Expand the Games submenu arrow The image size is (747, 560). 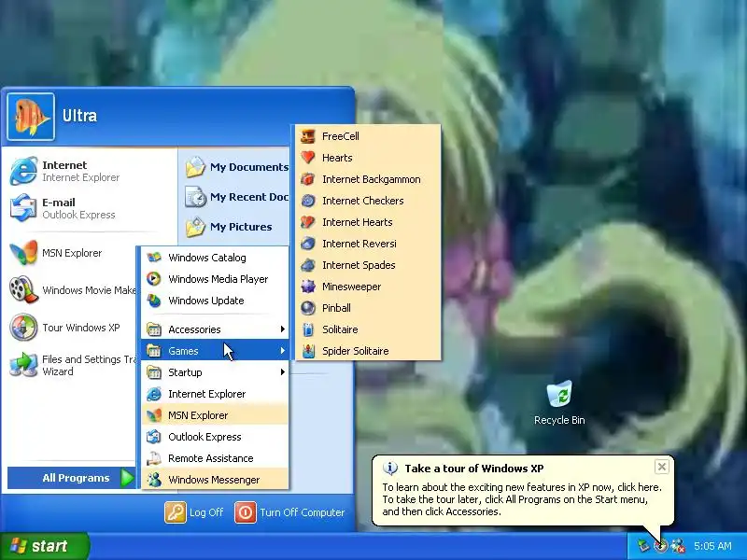[283, 351]
